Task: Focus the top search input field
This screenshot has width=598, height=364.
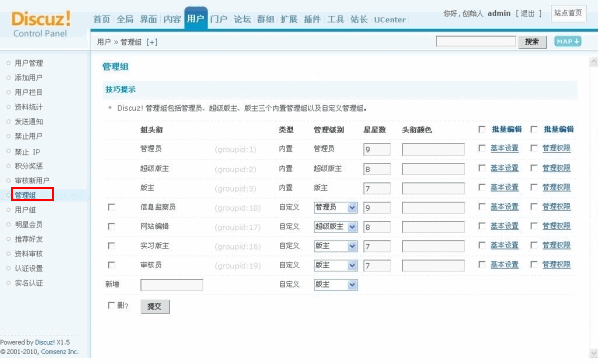Action: point(476,41)
